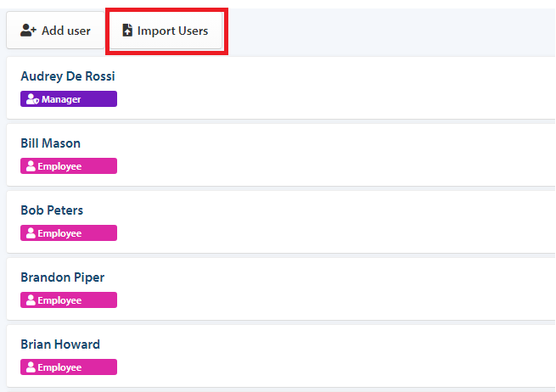Open Brian Howard's user entry
Image resolution: width=556 pixels, height=392 pixels.
(x=281, y=356)
